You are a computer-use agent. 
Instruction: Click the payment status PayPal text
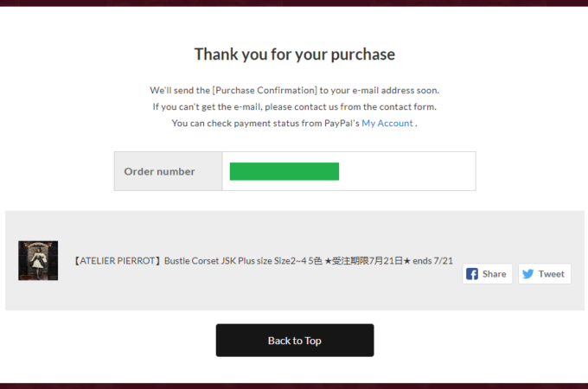[265, 124]
